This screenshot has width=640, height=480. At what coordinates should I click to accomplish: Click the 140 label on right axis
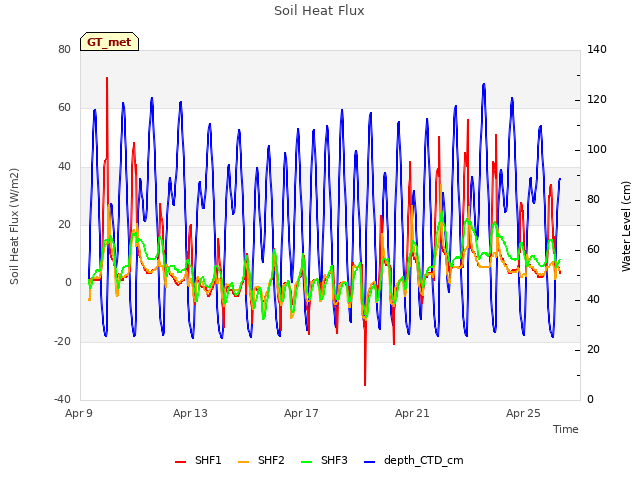[x=597, y=49]
